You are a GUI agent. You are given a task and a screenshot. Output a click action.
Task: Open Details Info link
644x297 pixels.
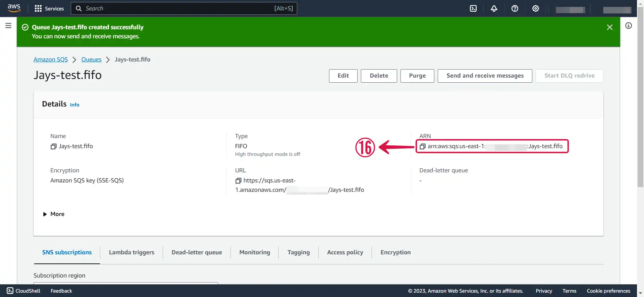click(74, 105)
